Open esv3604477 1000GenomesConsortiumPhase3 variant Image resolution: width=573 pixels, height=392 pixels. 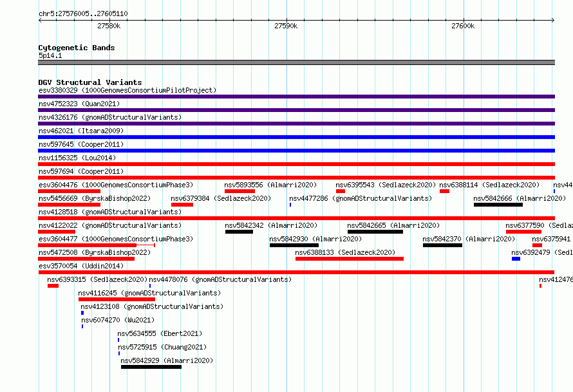point(116,239)
